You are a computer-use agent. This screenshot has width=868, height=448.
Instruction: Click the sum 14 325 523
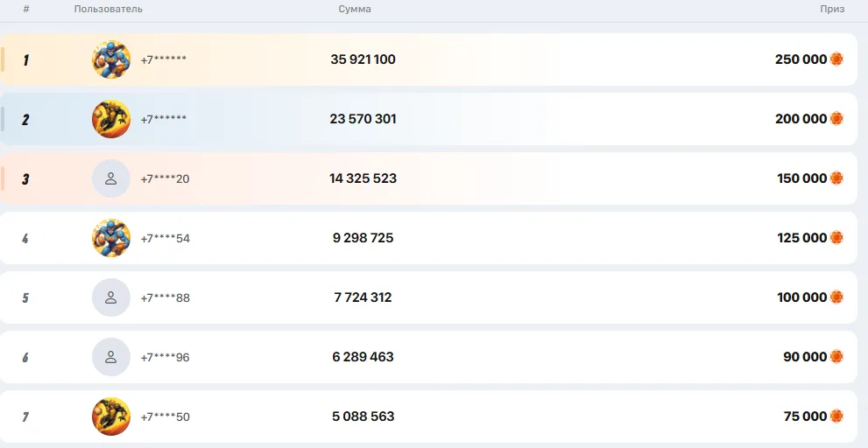(363, 178)
